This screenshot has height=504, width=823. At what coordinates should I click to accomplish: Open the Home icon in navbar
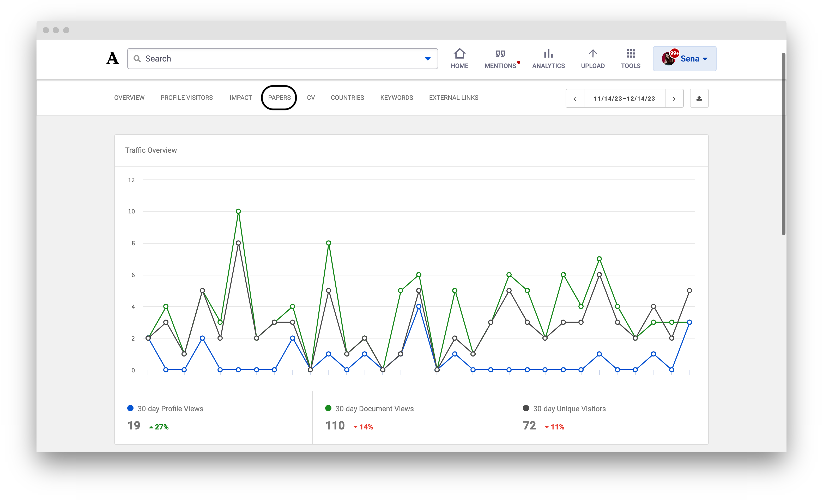coord(459,53)
